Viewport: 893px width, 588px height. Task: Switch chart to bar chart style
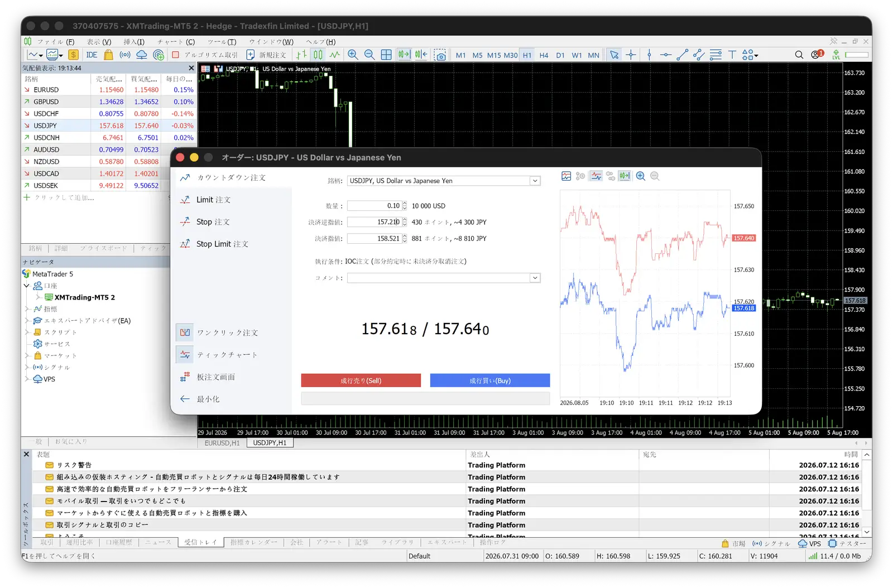(x=301, y=55)
